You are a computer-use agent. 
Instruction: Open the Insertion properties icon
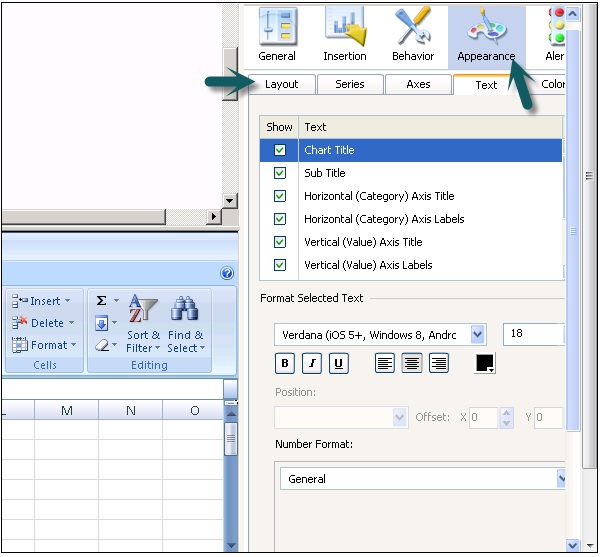coord(344,33)
